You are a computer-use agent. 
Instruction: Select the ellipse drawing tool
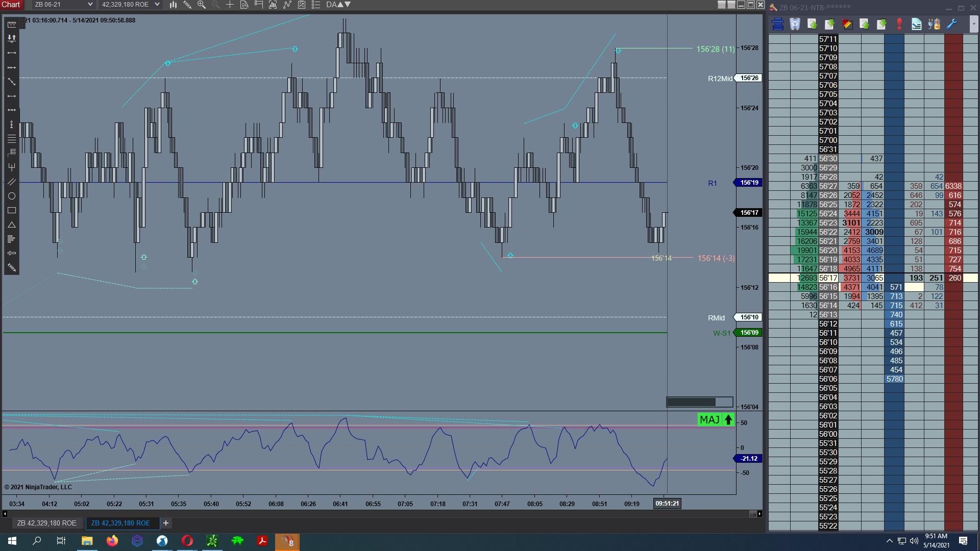point(11,196)
